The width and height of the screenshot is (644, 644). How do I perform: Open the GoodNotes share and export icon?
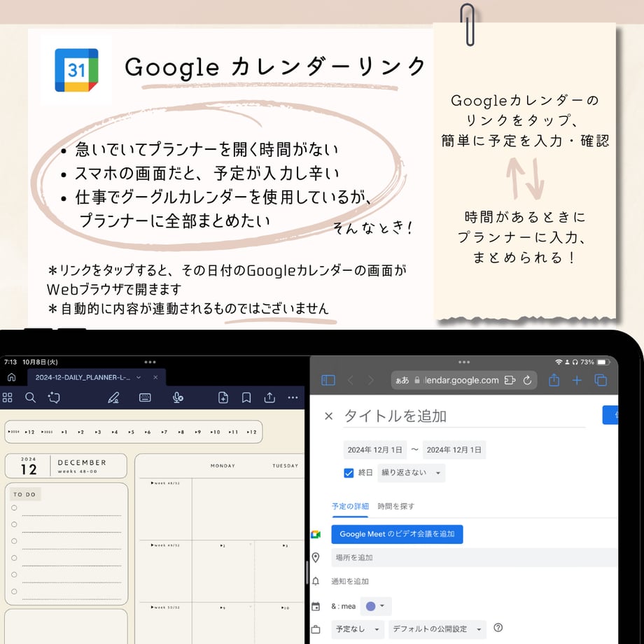point(269,397)
